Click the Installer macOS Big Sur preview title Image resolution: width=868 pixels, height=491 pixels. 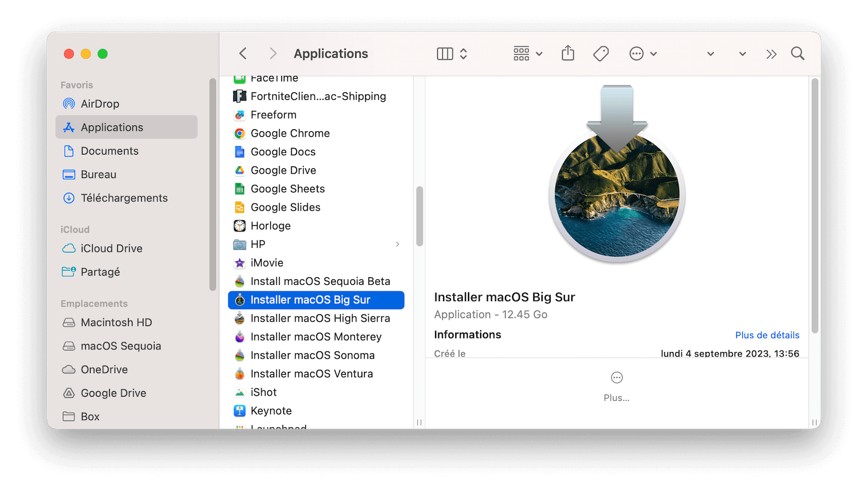coord(505,297)
